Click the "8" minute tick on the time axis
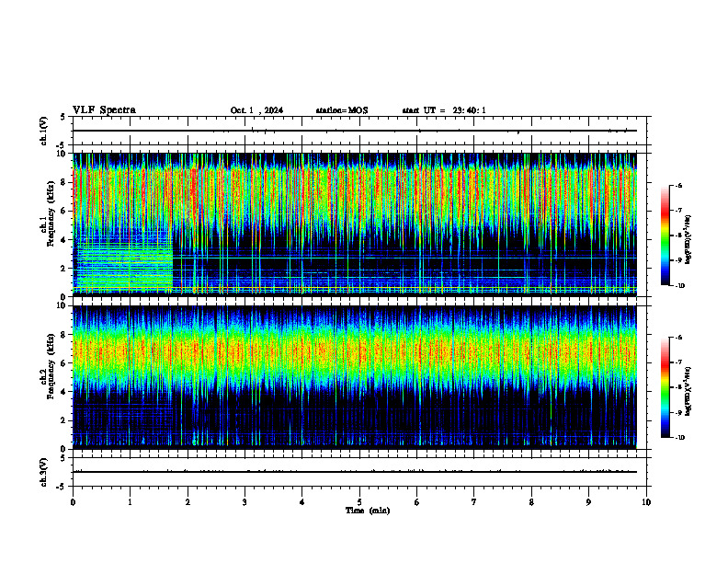This screenshot has height=563, width=728. coord(531,502)
